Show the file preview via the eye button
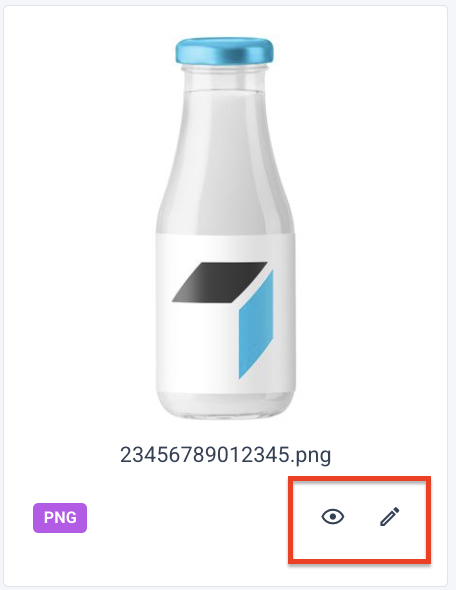Image resolution: width=456 pixels, height=590 pixels. (x=333, y=517)
